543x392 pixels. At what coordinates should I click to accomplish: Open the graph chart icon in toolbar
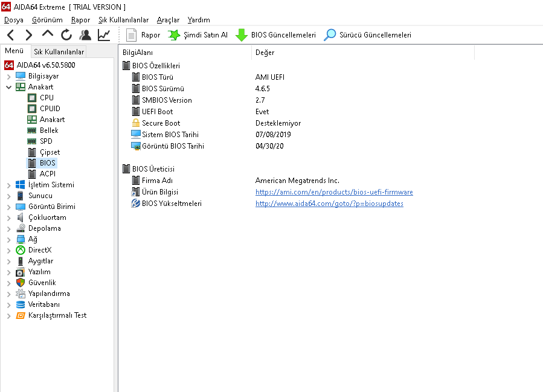tap(104, 35)
